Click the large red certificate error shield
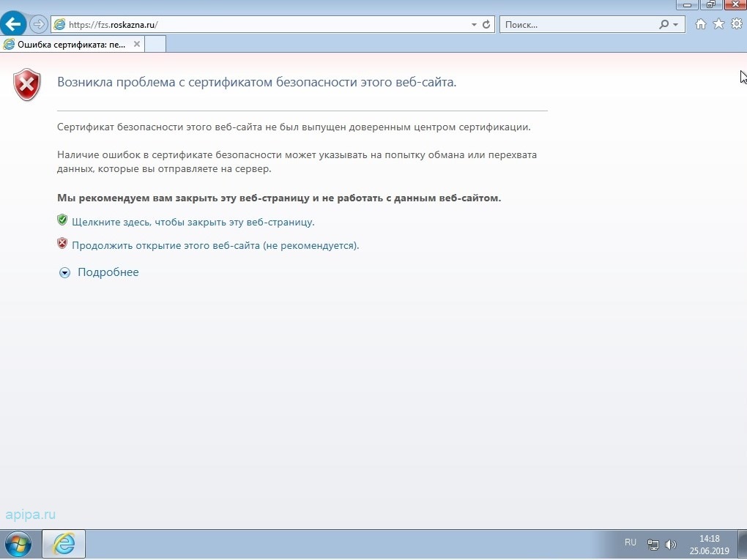The height and width of the screenshot is (560, 747). (x=26, y=84)
